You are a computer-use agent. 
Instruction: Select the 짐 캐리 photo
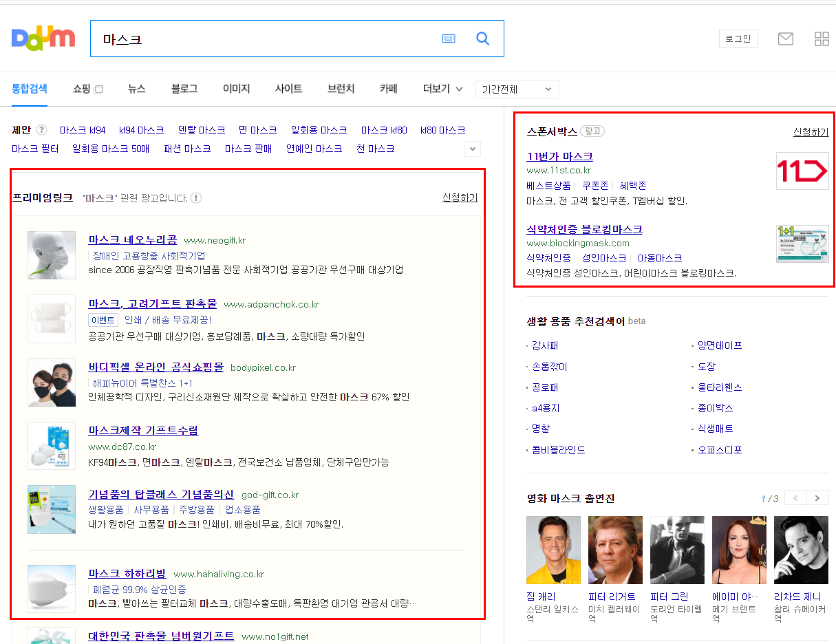coord(553,550)
